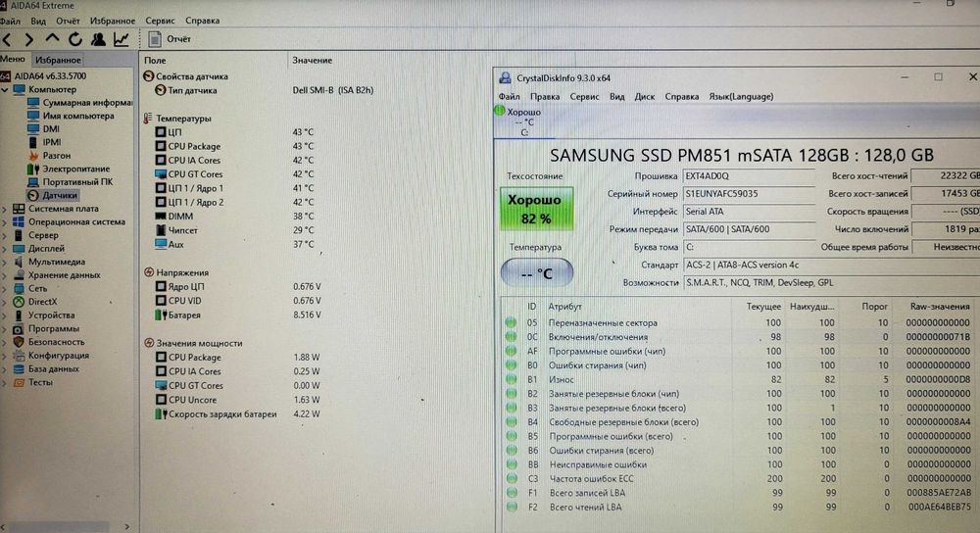This screenshot has width=980, height=533.
Task: Select the CPU Package temperature row
Action: pos(236,146)
